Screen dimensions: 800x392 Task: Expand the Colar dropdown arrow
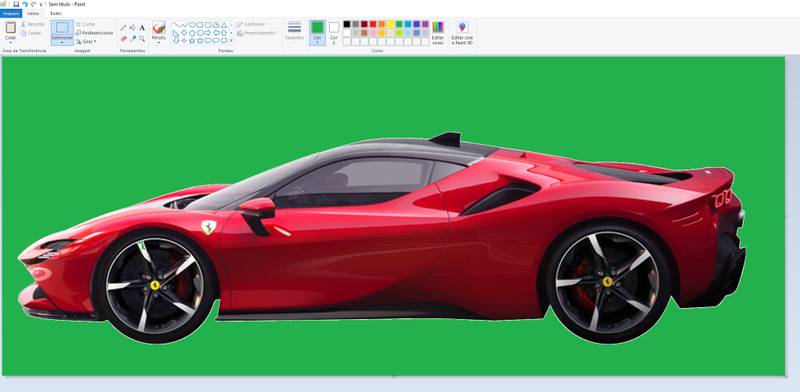(x=10, y=42)
